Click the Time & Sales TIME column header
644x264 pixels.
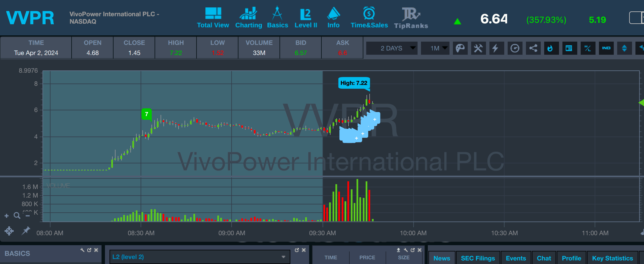point(331,257)
